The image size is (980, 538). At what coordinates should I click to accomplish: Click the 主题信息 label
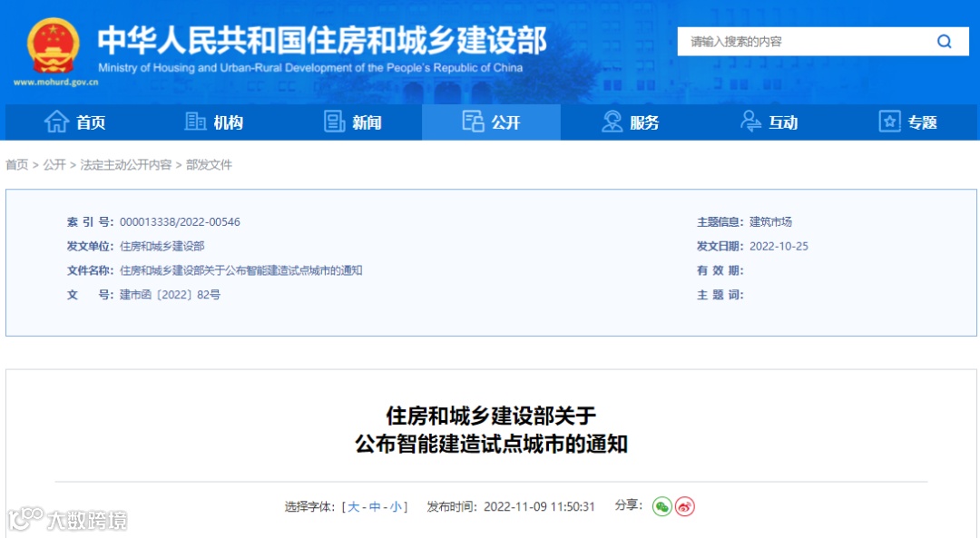[x=720, y=222]
